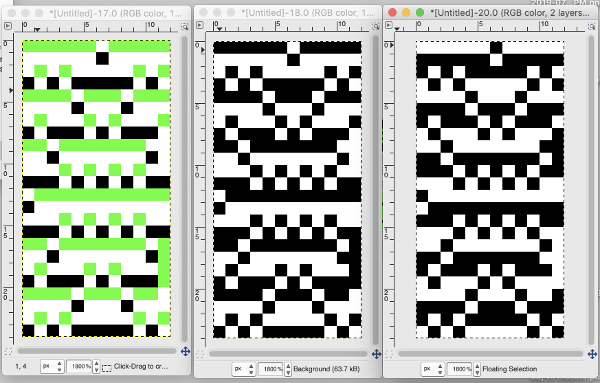Click the navigate image icon in Untitled-20.0 window

[593, 354]
